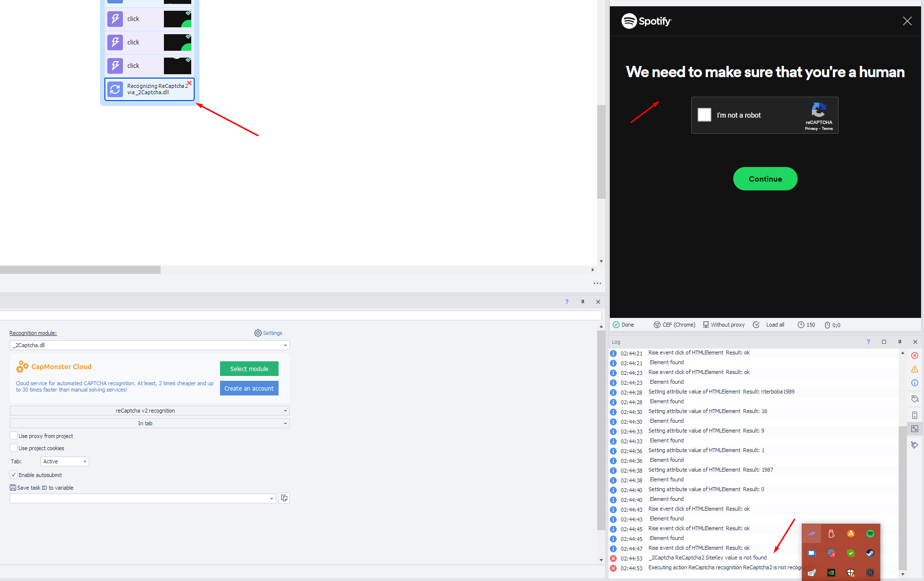Open Spotify from the system tray popup
Screen dimensions: 924x581
870,534
